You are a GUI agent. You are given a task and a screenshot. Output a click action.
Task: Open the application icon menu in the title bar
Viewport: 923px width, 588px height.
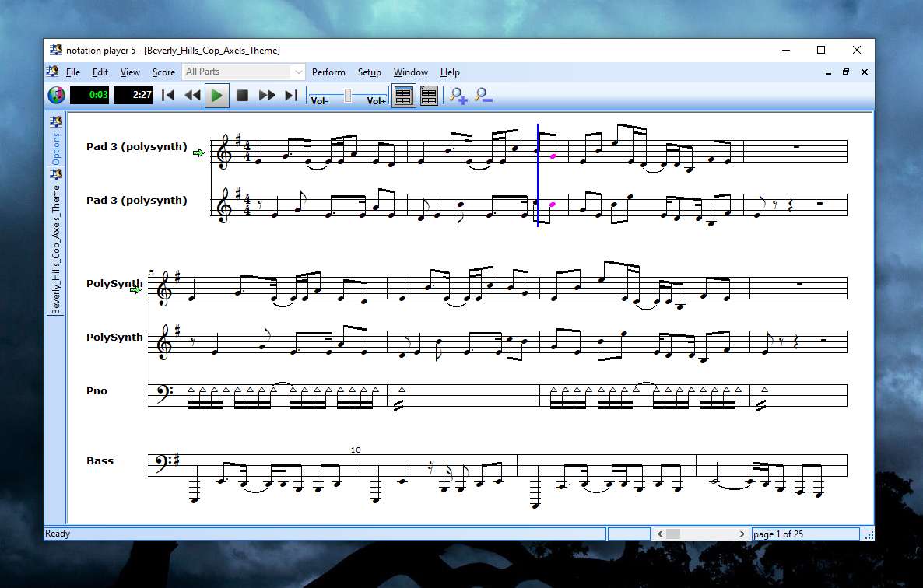pyautogui.click(x=56, y=50)
